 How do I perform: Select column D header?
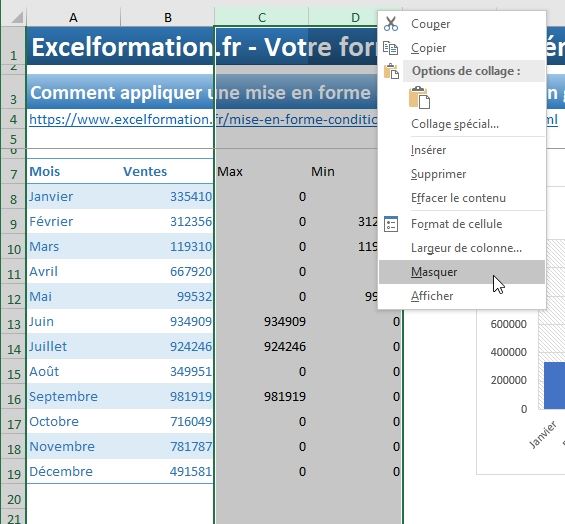pyautogui.click(x=355, y=17)
